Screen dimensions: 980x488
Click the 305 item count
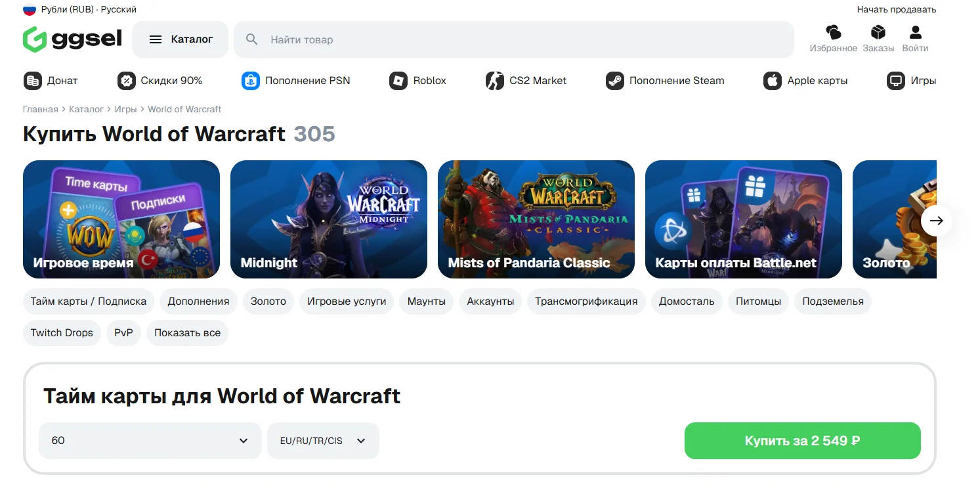pos(314,134)
